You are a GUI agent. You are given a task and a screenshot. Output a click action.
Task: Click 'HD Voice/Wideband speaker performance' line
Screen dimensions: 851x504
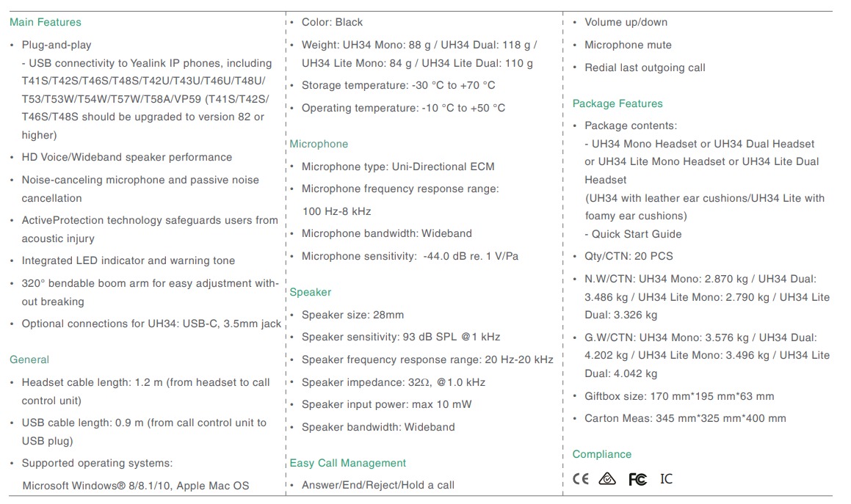coord(126,157)
